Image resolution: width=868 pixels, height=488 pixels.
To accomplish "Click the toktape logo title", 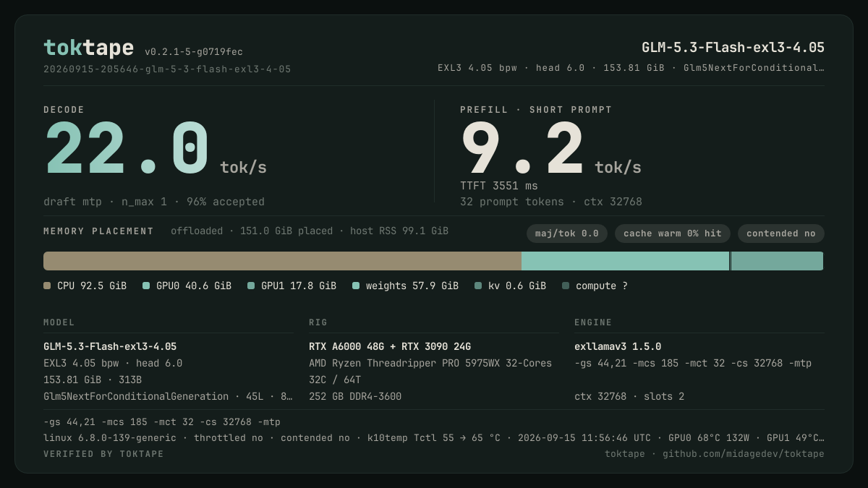I will pyautogui.click(x=88, y=48).
